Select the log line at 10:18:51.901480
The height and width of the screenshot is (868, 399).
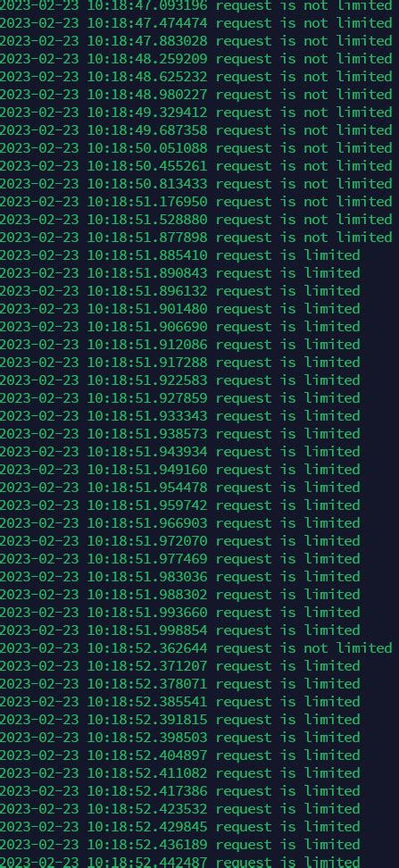tap(179, 308)
